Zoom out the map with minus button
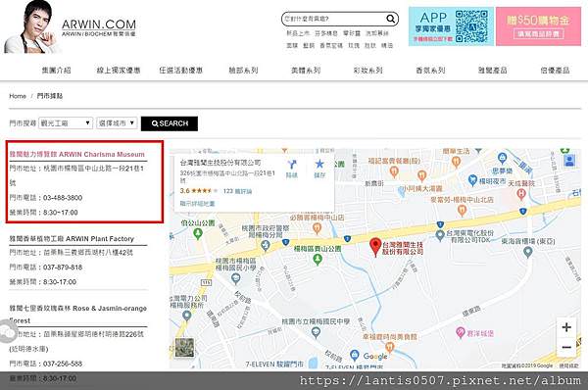 point(566,347)
